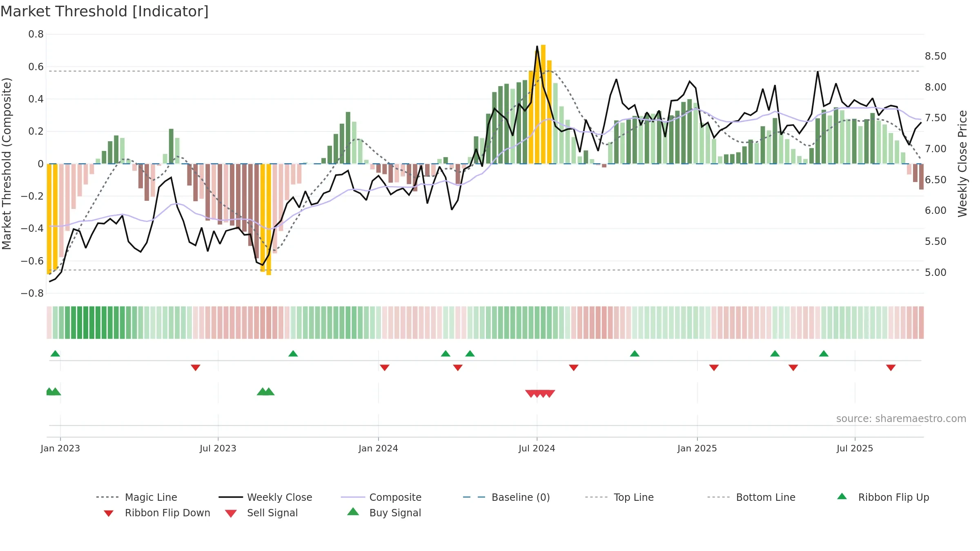Toggle the Buy Signal legend entry
This screenshot has width=980, height=551.
tap(384, 513)
